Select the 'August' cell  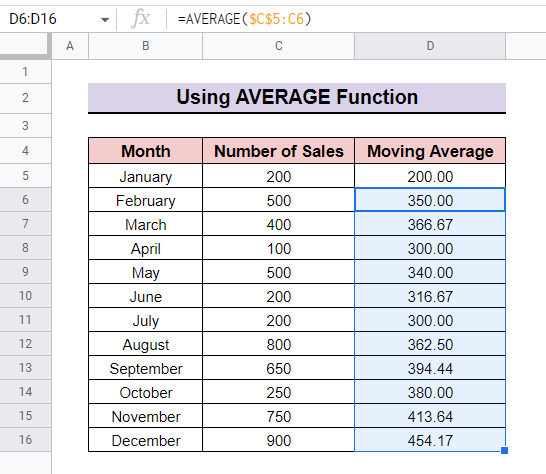pos(146,344)
